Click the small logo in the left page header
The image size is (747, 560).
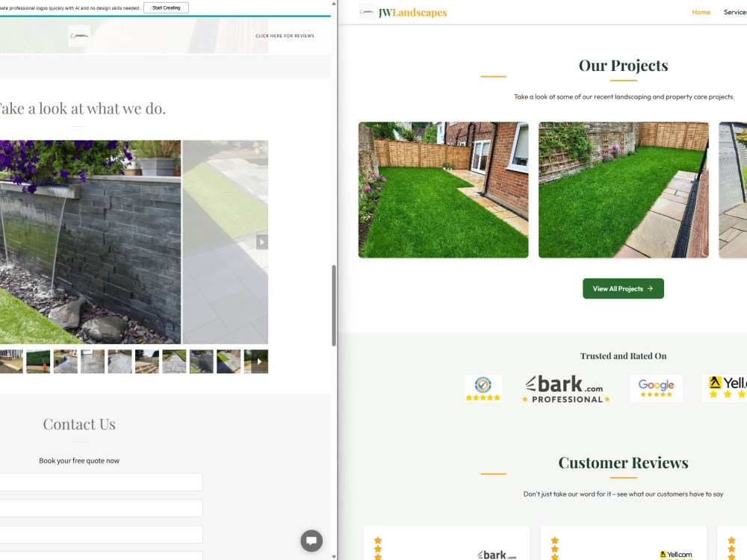79,36
